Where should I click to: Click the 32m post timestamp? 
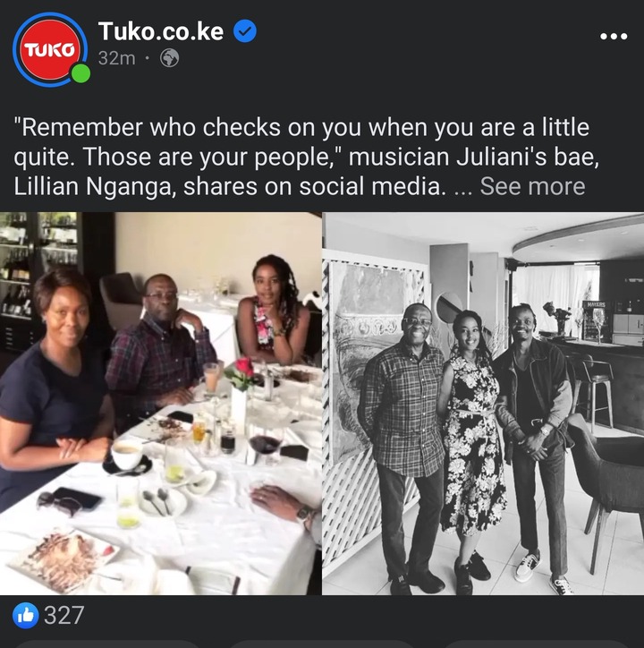coord(116,58)
